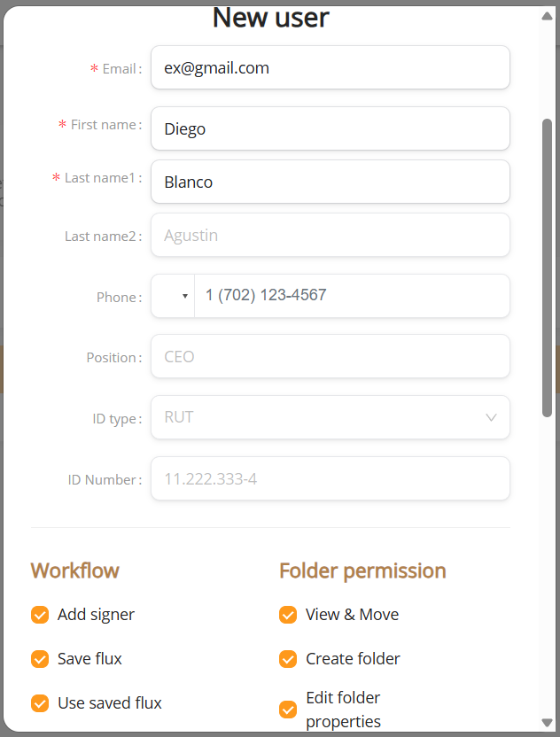This screenshot has width=560, height=737.
Task: Click the scrollbar up arrow icon
Action: point(547,17)
